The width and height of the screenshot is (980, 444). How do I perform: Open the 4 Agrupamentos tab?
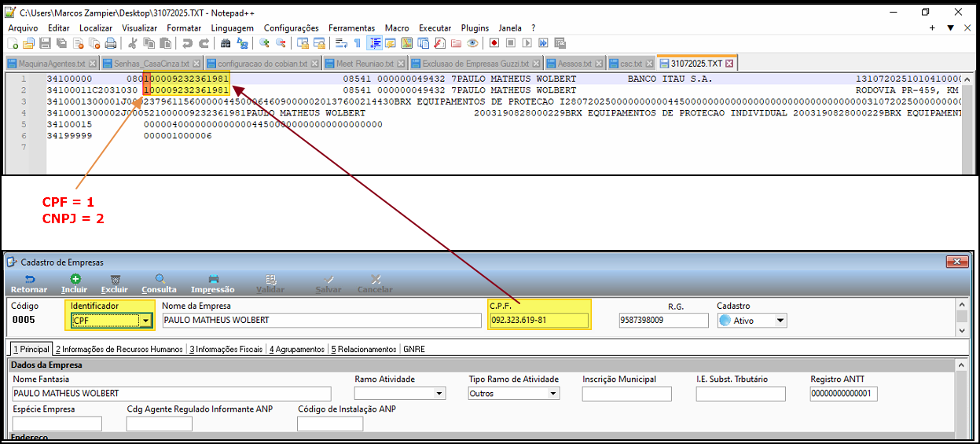(x=296, y=349)
